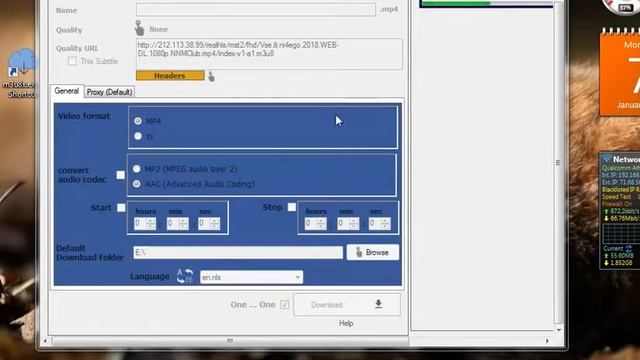Choose AAC (Advanced Audio Coding)
The height and width of the screenshot is (360, 640).
tap(137, 184)
